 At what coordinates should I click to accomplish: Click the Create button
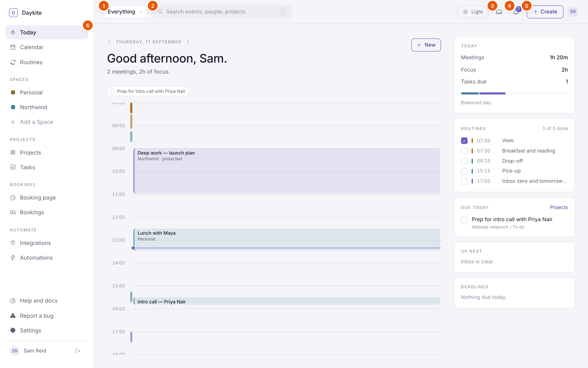pos(545,12)
